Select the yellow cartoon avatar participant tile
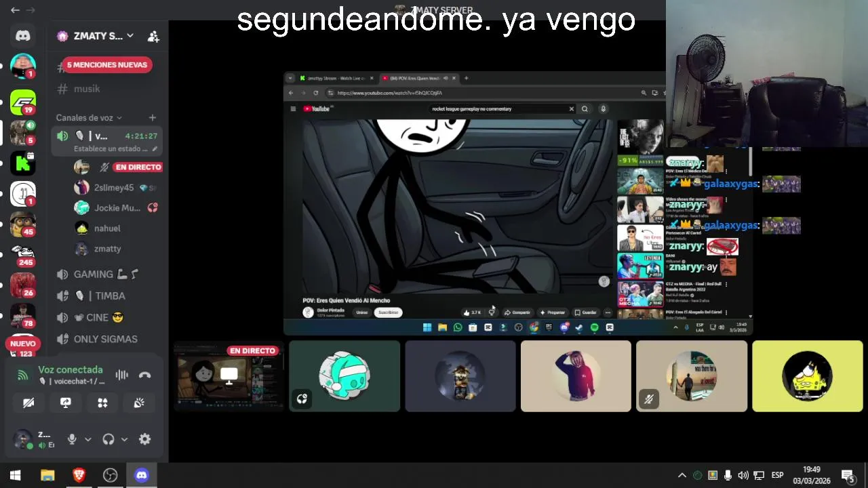This screenshot has width=868, height=488. [x=807, y=376]
